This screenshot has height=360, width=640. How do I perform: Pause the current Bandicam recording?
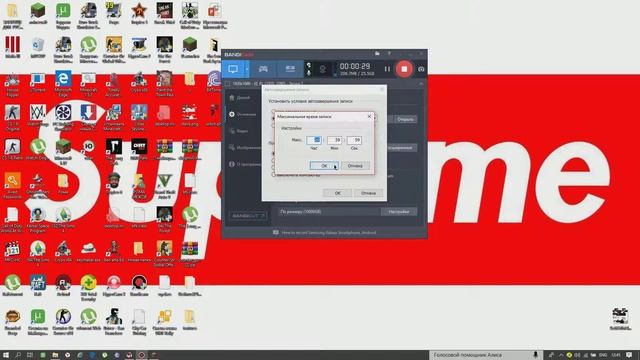[x=387, y=69]
